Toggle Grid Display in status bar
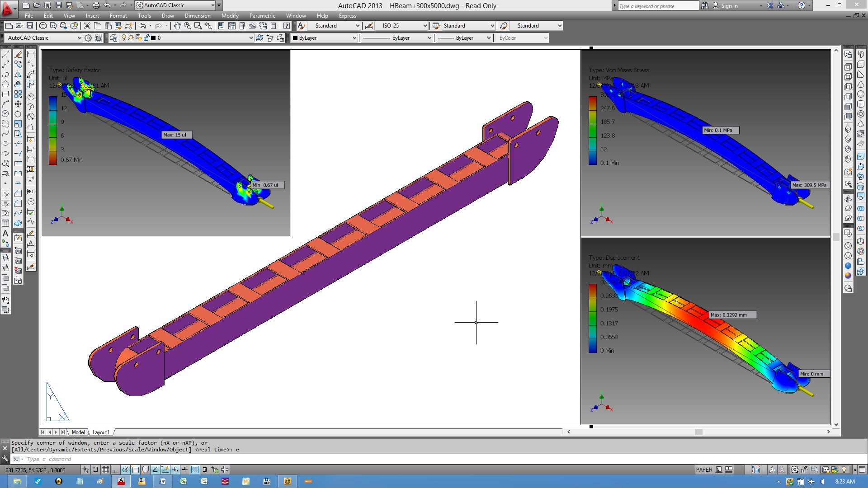Viewport: 868px width, 488px height. click(105, 469)
